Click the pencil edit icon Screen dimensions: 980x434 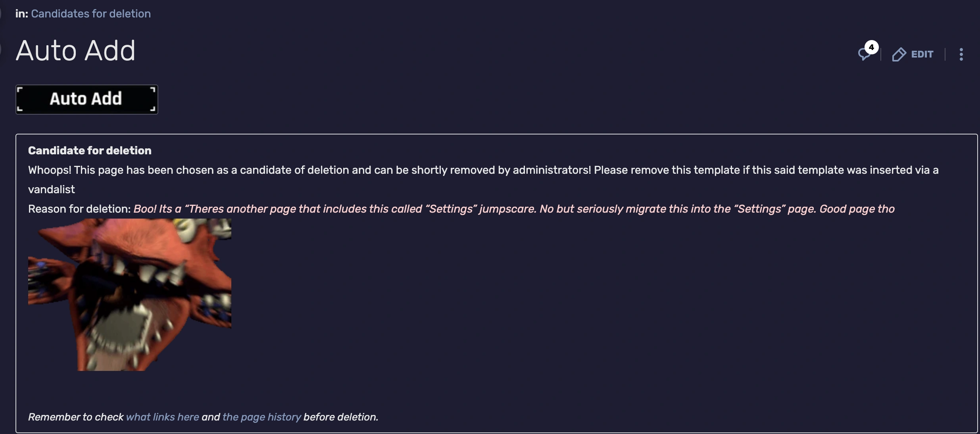point(899,54)
